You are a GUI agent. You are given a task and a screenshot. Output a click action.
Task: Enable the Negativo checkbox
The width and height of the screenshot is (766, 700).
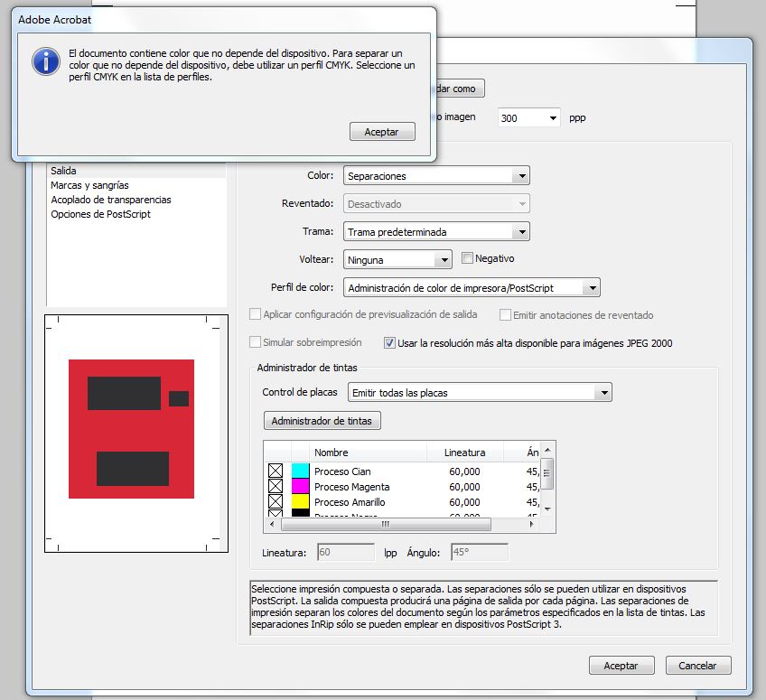(467, 258)
